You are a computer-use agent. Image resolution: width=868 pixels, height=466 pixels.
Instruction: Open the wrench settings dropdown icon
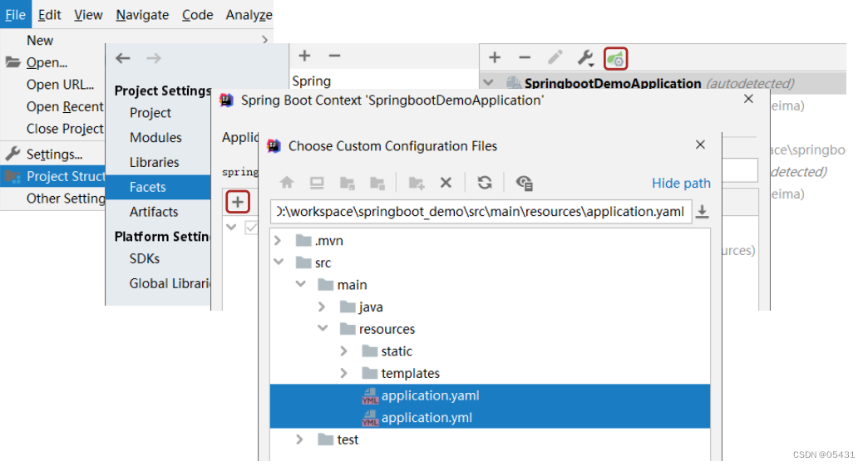tap(585, 57)
